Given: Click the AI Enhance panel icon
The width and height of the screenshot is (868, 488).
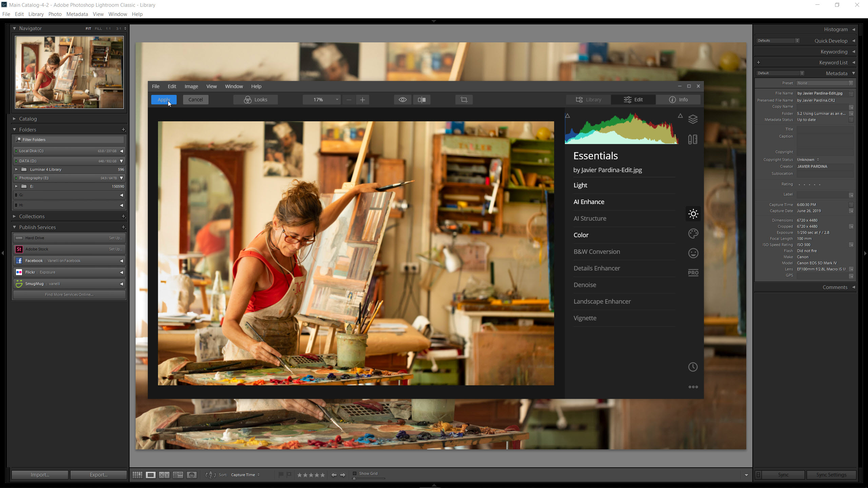Looking at the screenshot, I should pos(693,213).
